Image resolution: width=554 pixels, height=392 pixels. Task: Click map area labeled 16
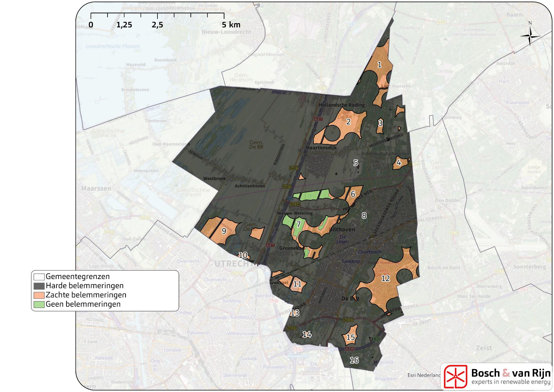pyautogui.click(x=354, y=360)
